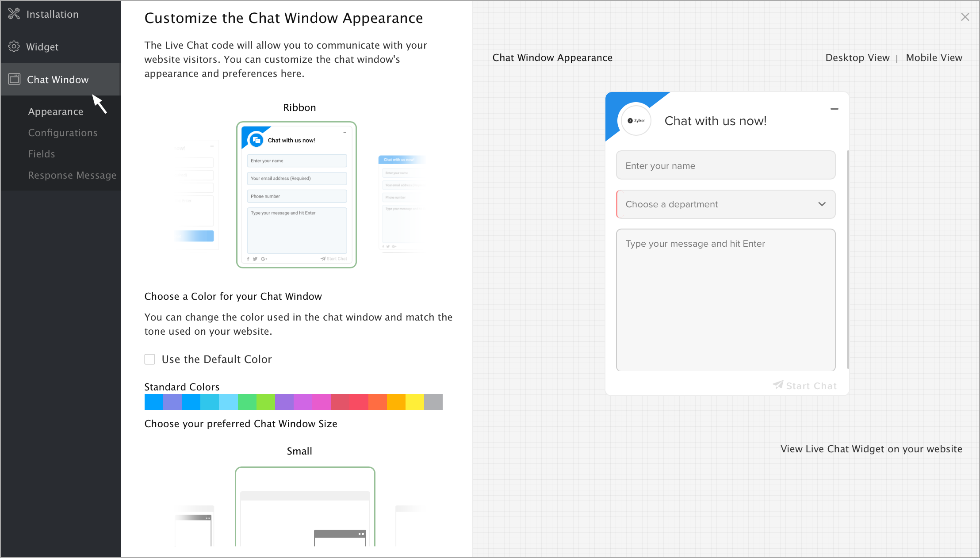Select the Small chat window size thumbnail
Screen dimensions: 980x558
(305, 507)
